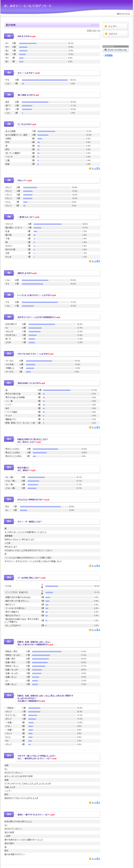
Task: Click the Q4 question badge icon
Action: 9,124
